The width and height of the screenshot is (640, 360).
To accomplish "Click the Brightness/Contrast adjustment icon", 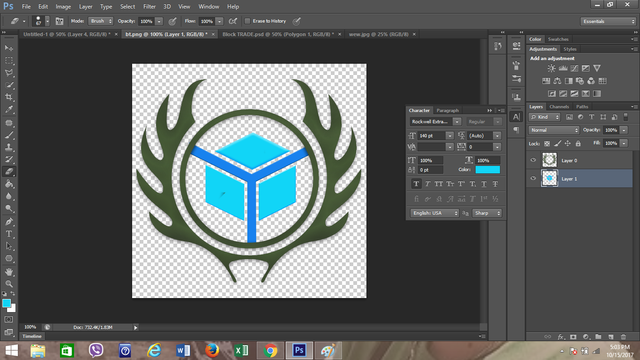I will click(551, 68).
